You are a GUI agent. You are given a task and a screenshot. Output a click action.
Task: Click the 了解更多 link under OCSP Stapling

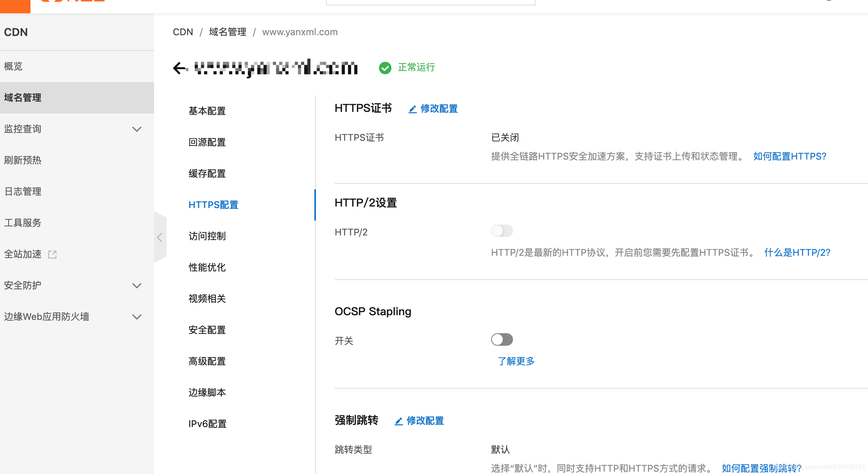(516, 361)
